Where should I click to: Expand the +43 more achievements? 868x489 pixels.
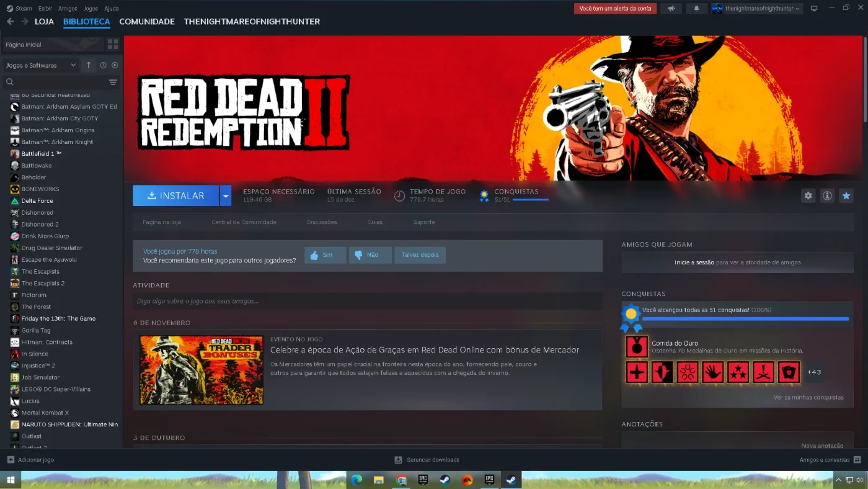(x=813, y=372)
